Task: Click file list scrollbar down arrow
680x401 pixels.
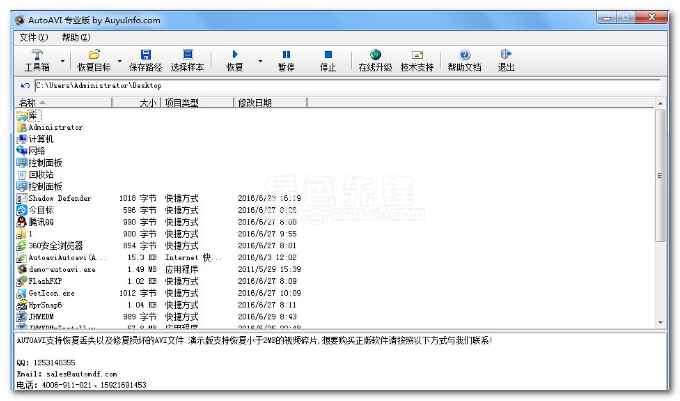Action: 660,323
